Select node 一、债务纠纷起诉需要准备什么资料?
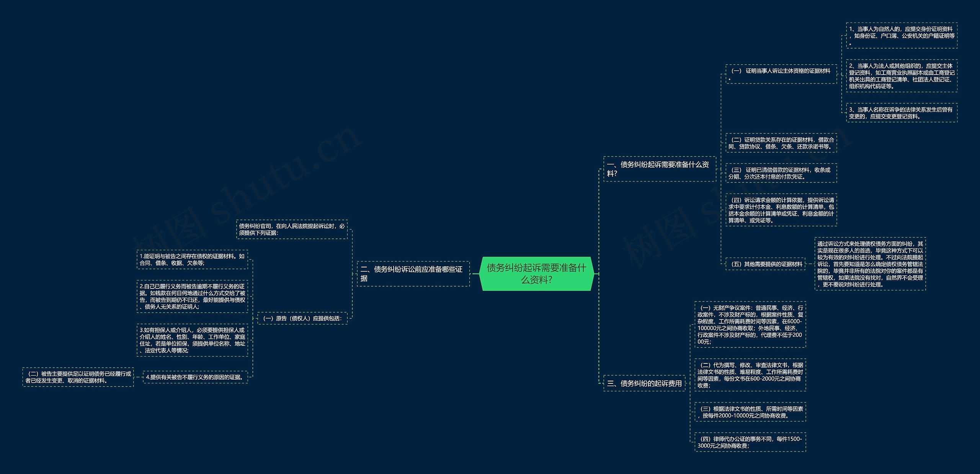 pos(660,169)
